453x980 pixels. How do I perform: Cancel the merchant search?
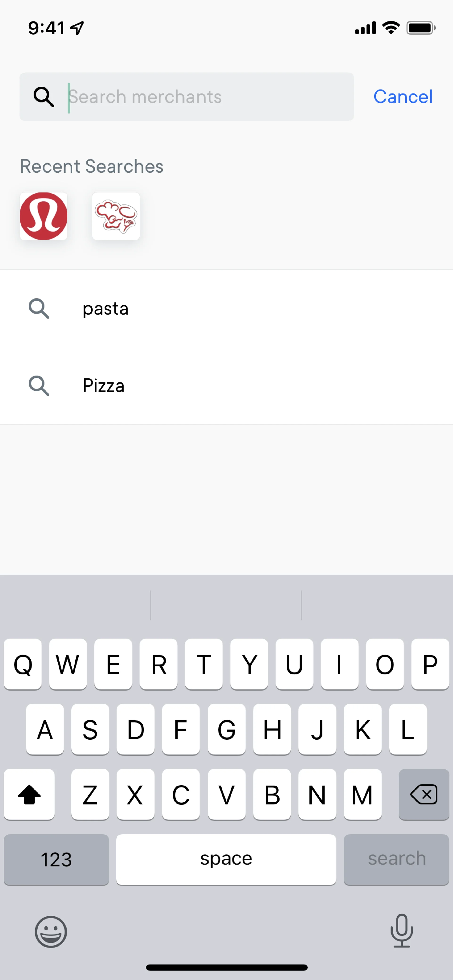(403, 97)
